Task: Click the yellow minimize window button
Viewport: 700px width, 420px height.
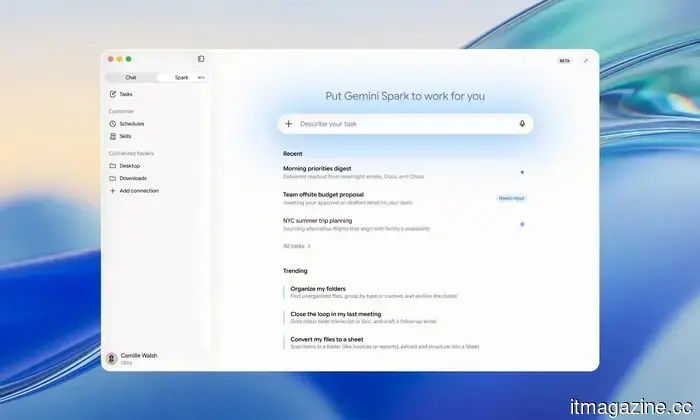Action: point(120,59)
